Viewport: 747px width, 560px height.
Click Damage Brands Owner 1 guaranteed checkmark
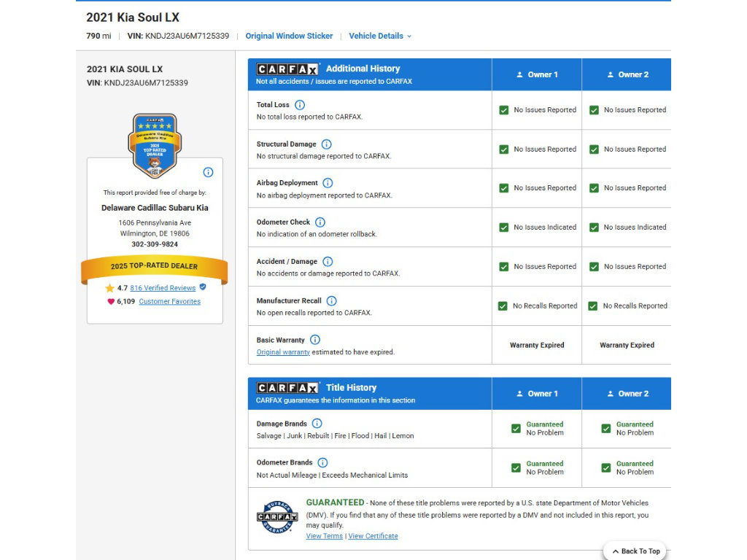(x=516, y=429)
